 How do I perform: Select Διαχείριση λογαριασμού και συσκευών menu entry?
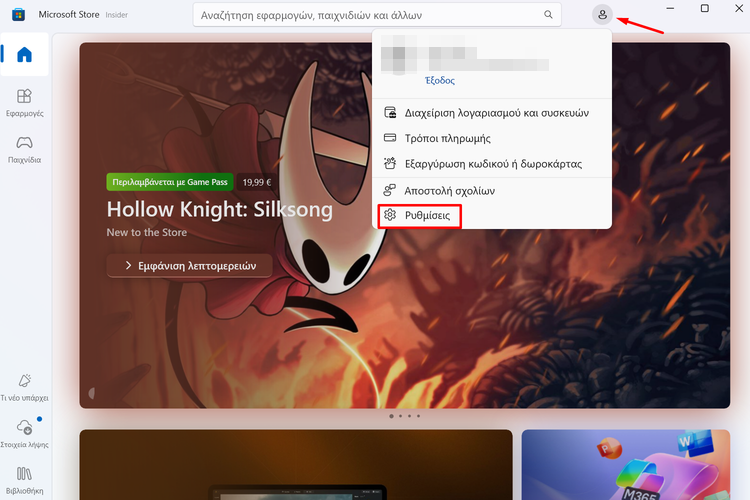[x=492, y=113]
